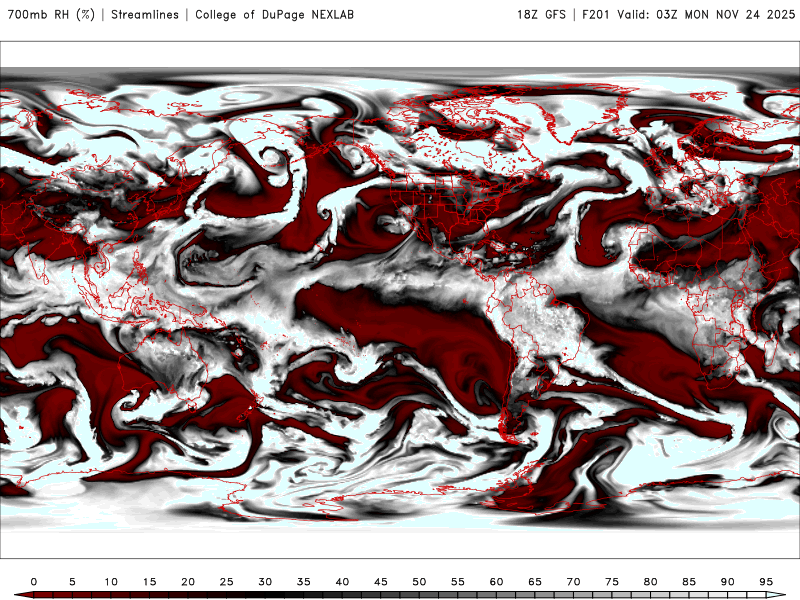The width and height of the screenshot is (800, 600).
Task: Click the colorbar tick label "25"
Action: click(x=227, y=582)
